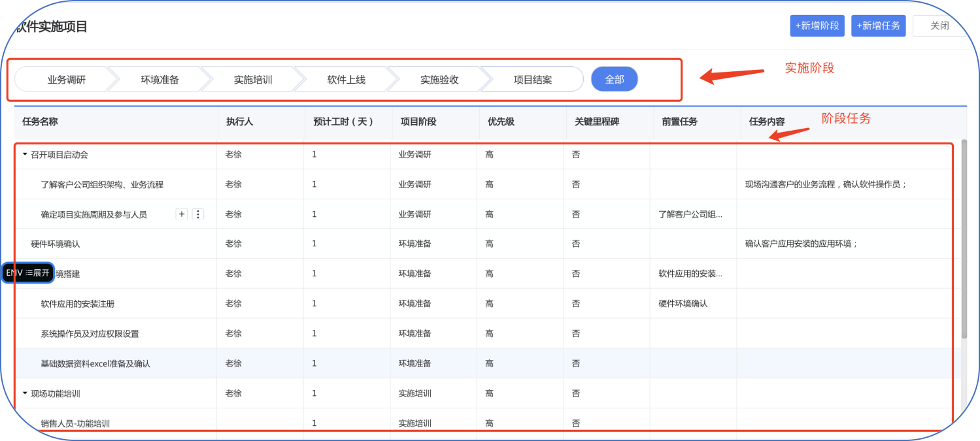Switch to the 实施培训 stage
This screenshot has width=980, height=441.
[x=253, y=80]
